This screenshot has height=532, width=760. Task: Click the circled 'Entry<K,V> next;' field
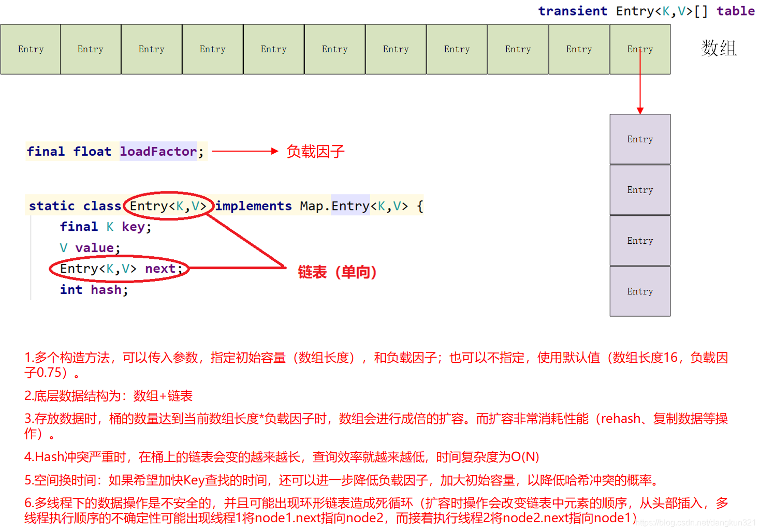pyautogui.click(x=121, y=269)
